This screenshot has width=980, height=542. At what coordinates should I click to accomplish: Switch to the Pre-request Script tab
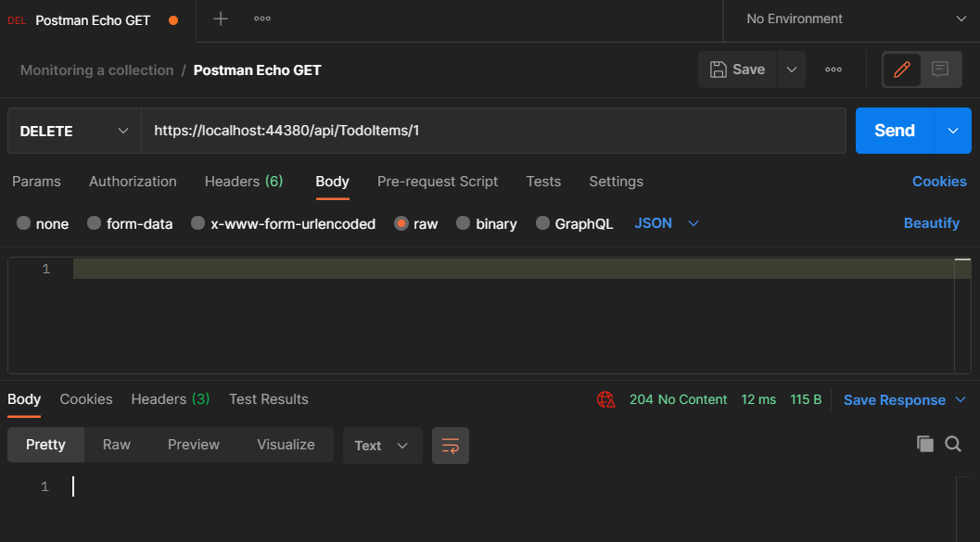coord(438,182)
